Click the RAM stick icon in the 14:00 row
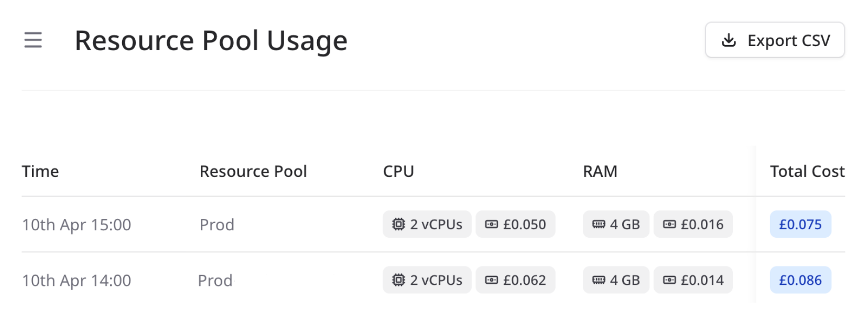 coord(599,280)
